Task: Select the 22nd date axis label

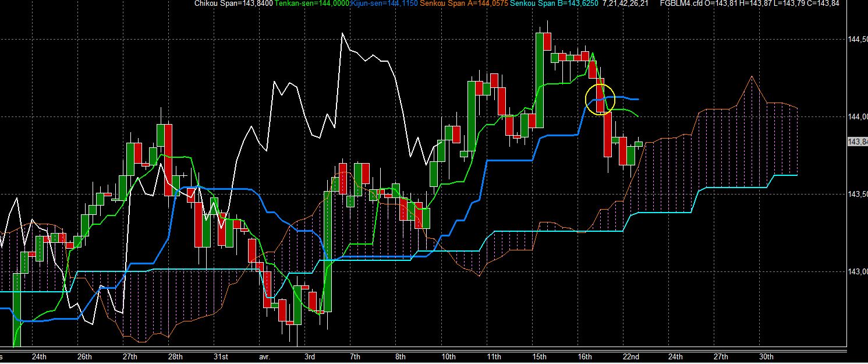Action: [631, 357]
